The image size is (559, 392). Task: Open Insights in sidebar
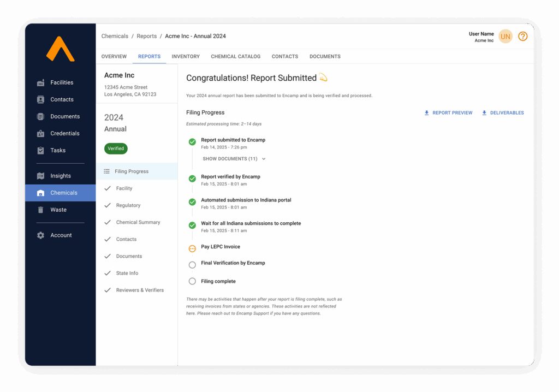click(61, 176)
